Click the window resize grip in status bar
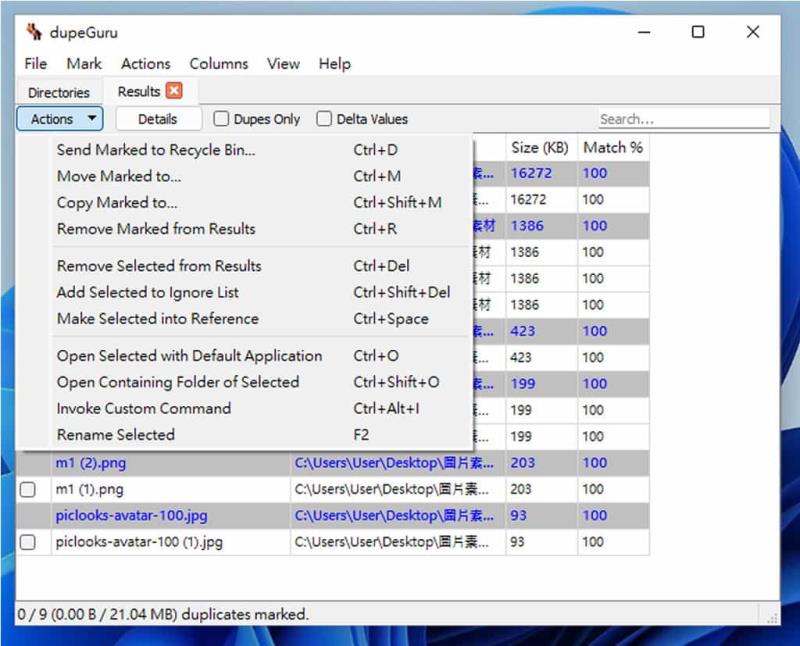Viewport: 800px width, 646px height. click(x=772, y=618)
